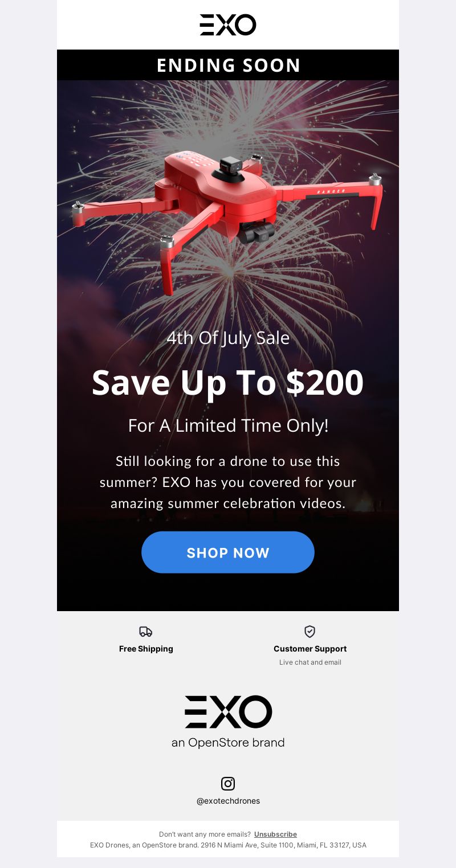Click the Free Shipping label
Viewport: 456px width, 868px height.
(x=146, y=649)
